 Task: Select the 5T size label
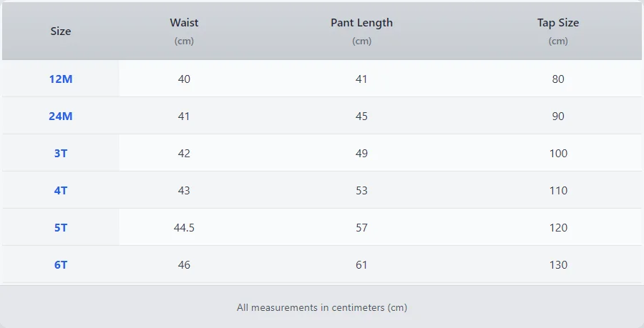[x=61, y=228]
